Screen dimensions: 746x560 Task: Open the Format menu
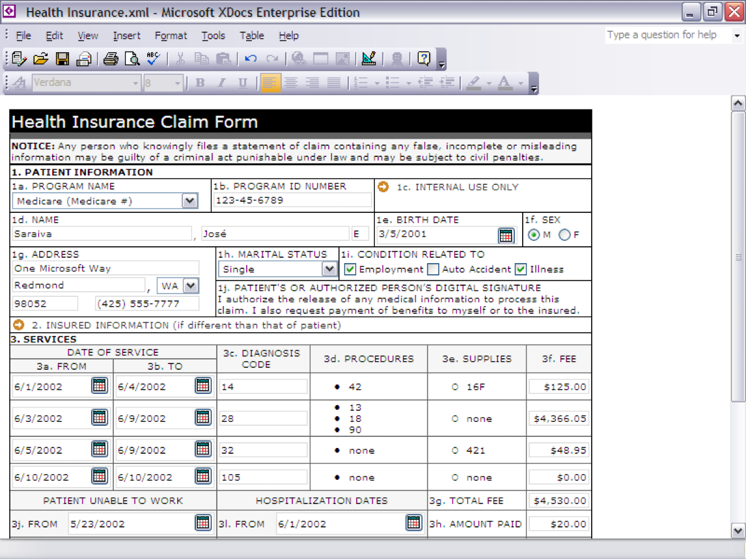pos(171,36)
